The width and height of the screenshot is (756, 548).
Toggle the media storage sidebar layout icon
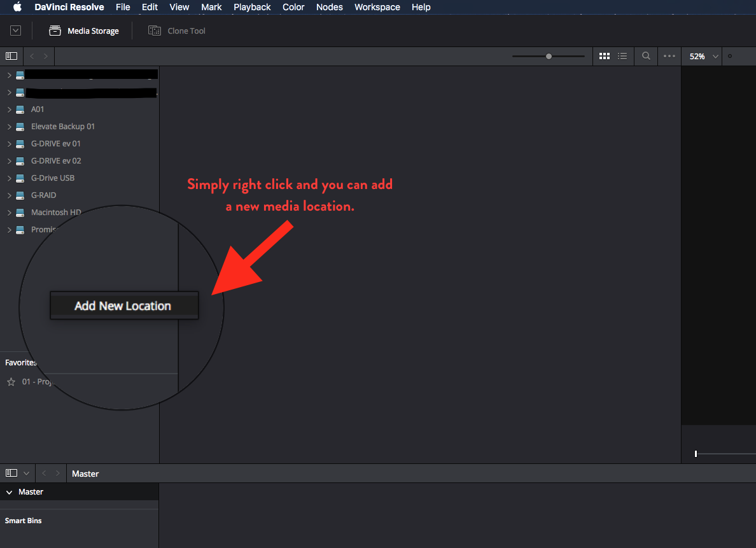11,56
